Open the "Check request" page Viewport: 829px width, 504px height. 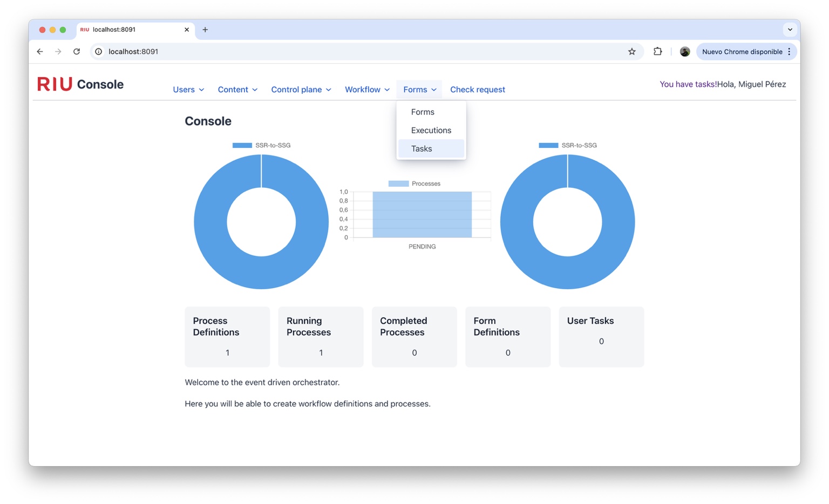[477, 90]
